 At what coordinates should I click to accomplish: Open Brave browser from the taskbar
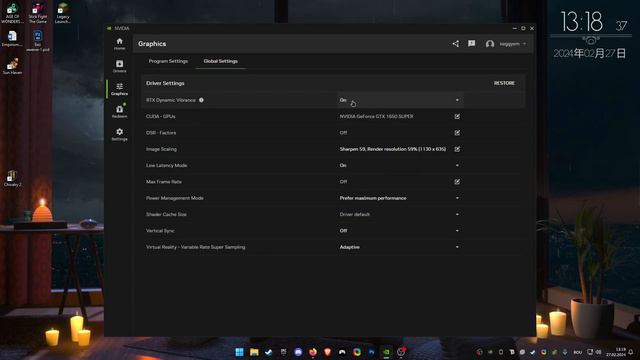pos(327,352)
